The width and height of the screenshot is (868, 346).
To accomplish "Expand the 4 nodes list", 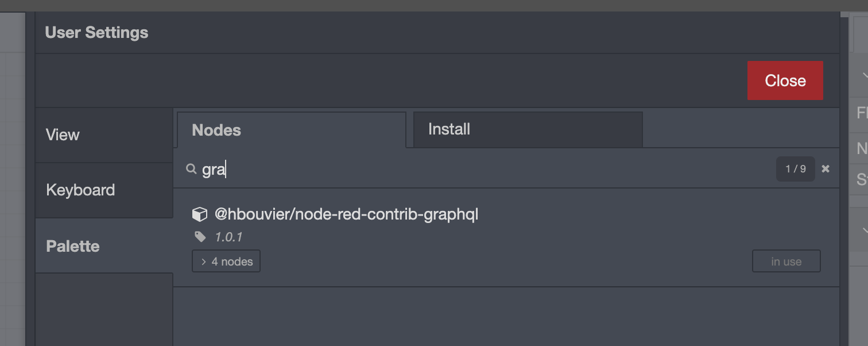I will [x=226, y=262].
